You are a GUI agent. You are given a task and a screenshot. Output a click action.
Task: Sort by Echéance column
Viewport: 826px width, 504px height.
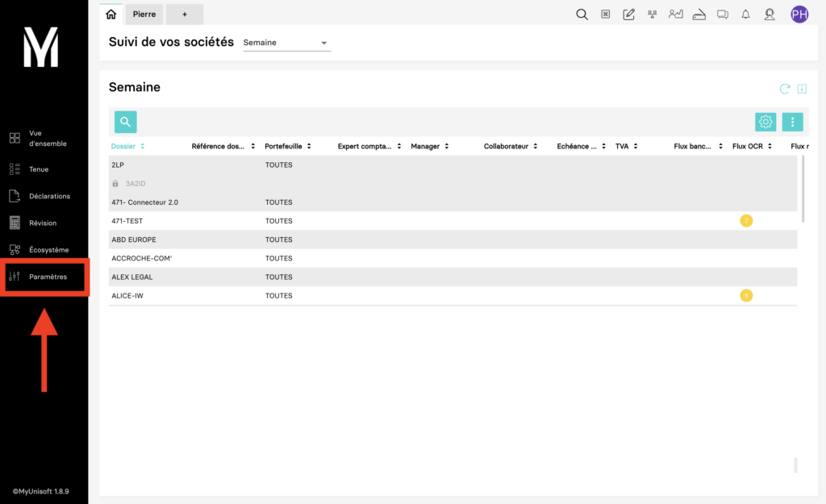tap(581, 146)
